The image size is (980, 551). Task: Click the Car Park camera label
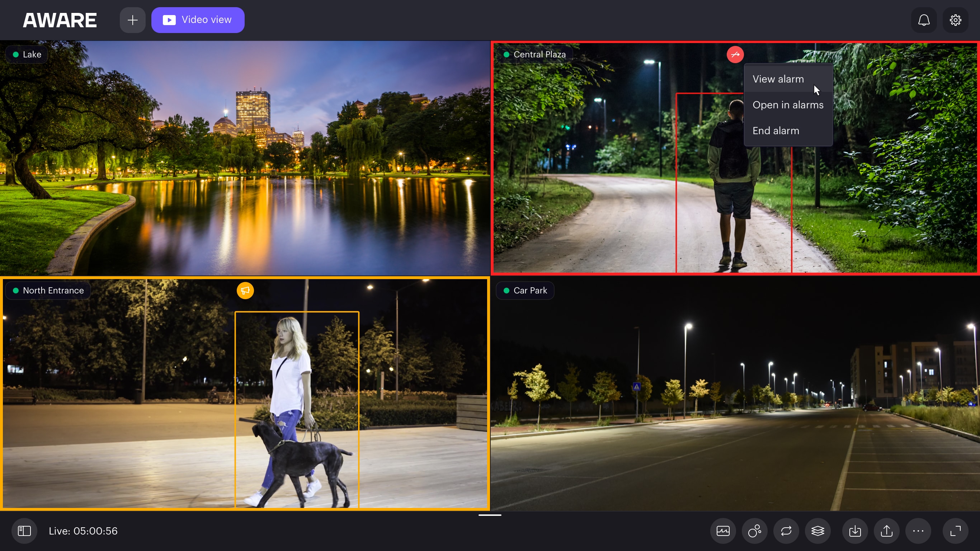525,290
